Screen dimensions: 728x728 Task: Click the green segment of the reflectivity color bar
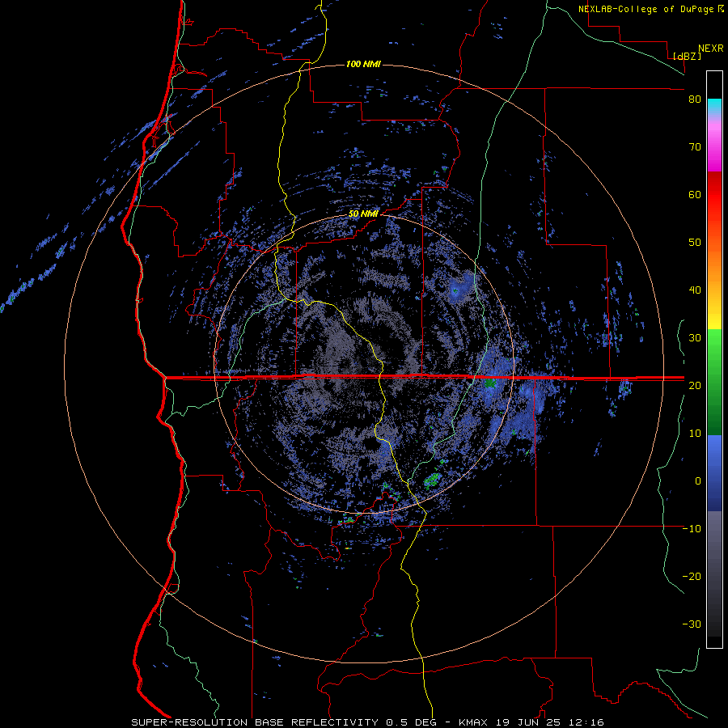[x=714, y=382]
